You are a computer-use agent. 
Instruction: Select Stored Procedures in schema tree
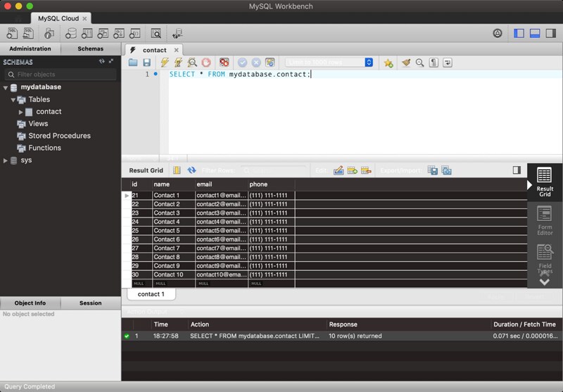[59, 136]
